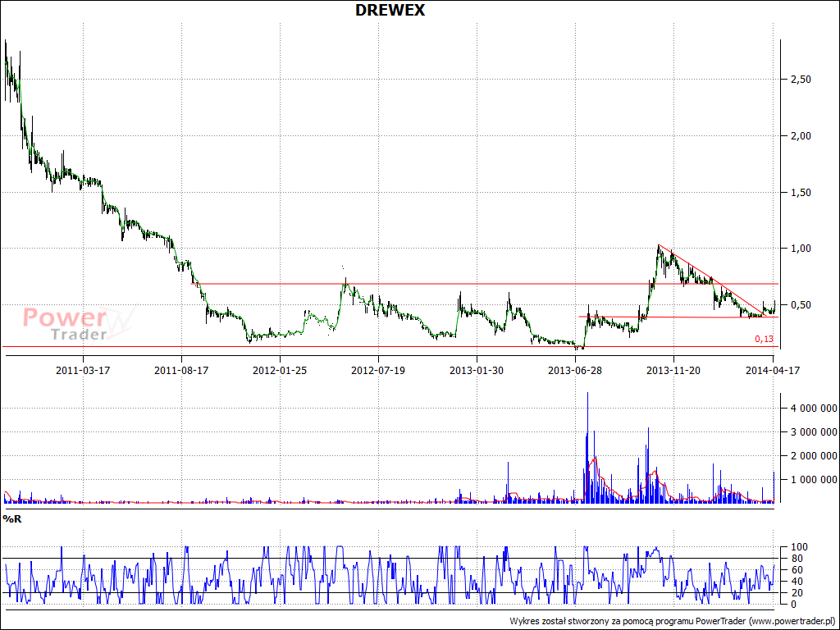Click the red 0,13 support level value

764,339
